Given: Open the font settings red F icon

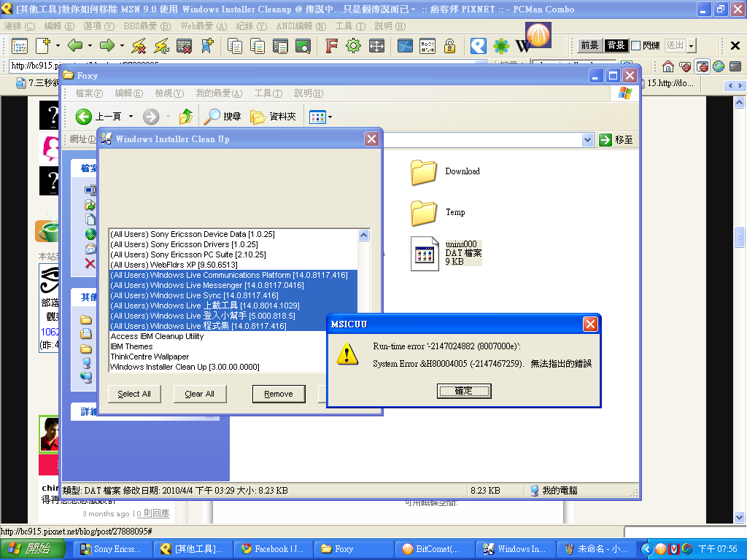Looking at the screenshot, I should click(331, 46).
